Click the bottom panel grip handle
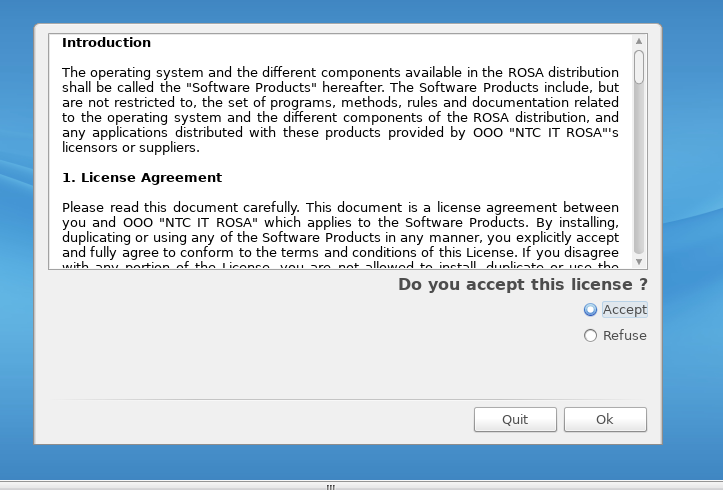Image resolution: width=723 pixels, height=490 pixels. pos(331,487)
